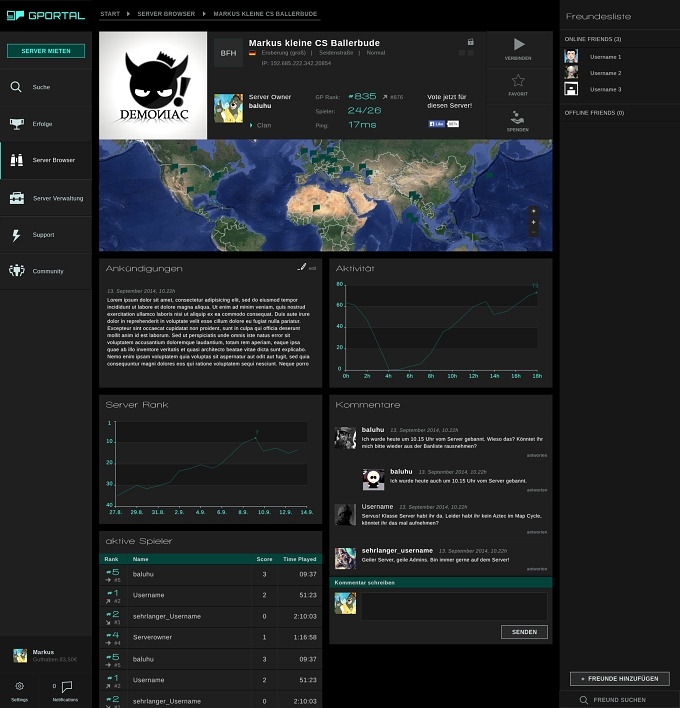Click the user avatar beside comment field
The width and height of the screenshot is (680, 708).
pyautogui.click(x=345, y=603)
